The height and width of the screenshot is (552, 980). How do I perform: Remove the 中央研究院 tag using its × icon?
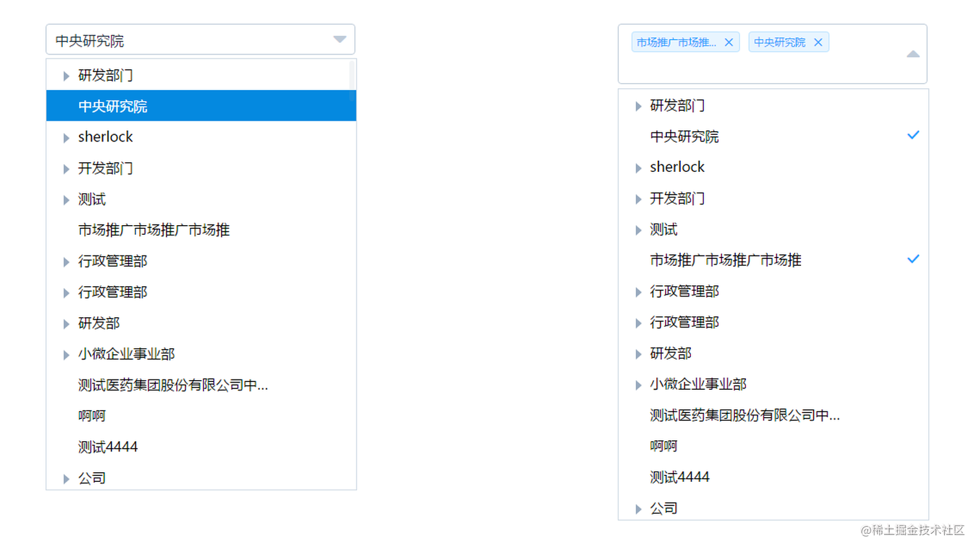(818, 42)
